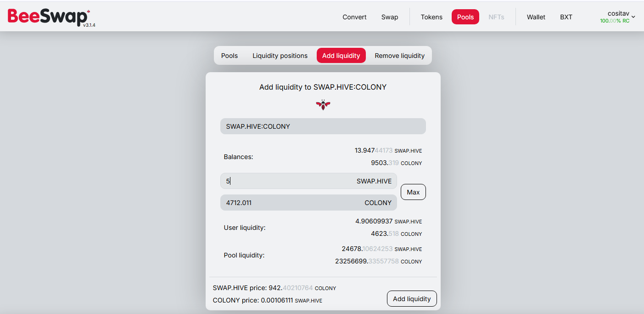Click the 'Add liquidity to SWAP.HIVE:COLONY' heading
Viewport: 644px width, 314px height.
[323, 87]
